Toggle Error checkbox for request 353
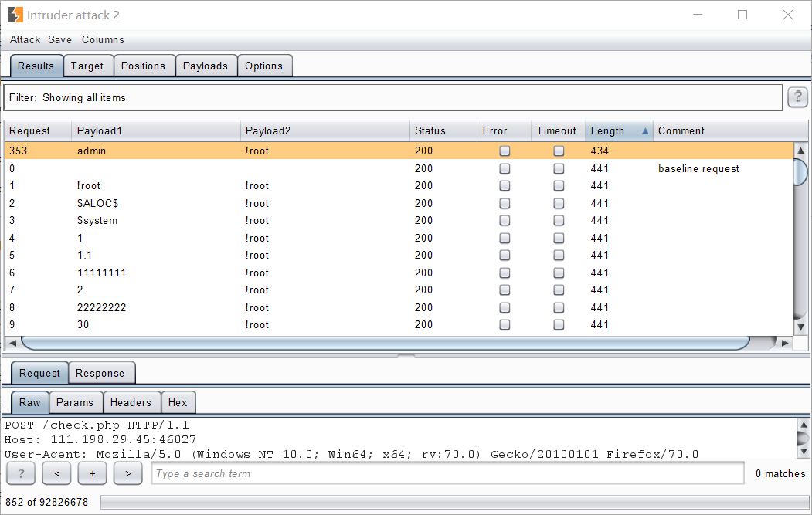Viewport: 812px width, 515px height. [505, 151]
